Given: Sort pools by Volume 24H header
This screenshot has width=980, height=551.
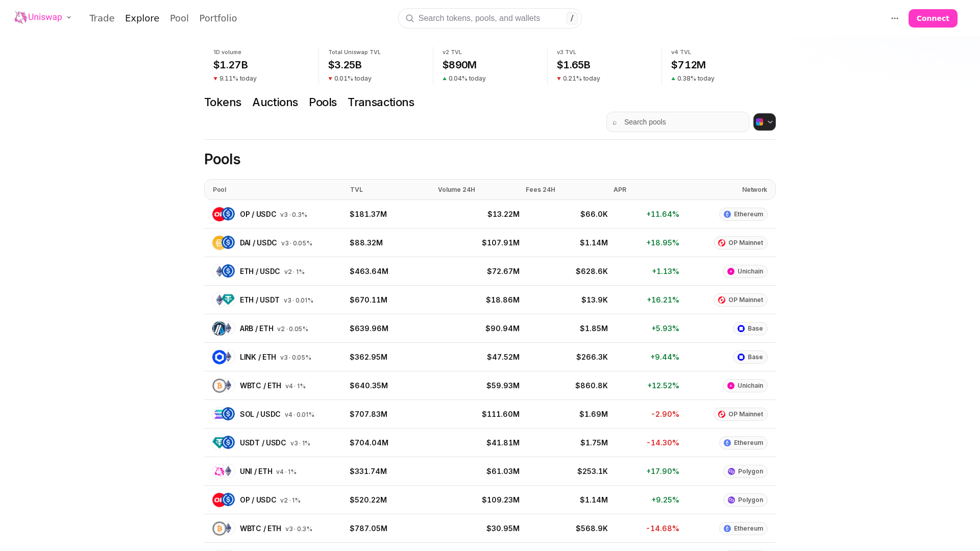Looking at the screenshot, I should [x=456, y=190].
